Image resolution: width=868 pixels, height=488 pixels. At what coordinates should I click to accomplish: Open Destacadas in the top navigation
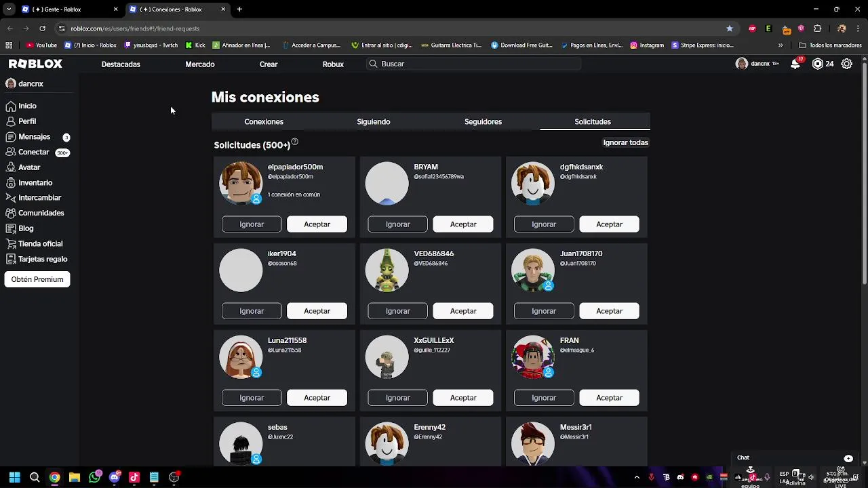(121, 64)
